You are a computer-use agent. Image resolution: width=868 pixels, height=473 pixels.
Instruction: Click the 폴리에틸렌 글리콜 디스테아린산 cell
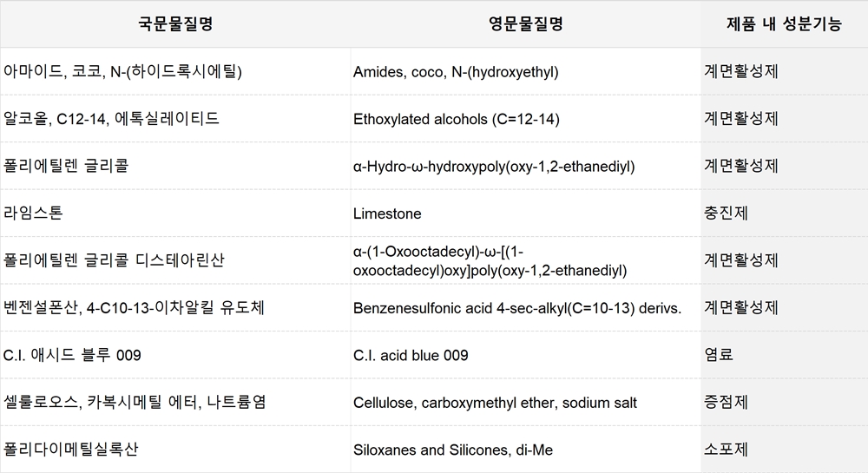175,260
